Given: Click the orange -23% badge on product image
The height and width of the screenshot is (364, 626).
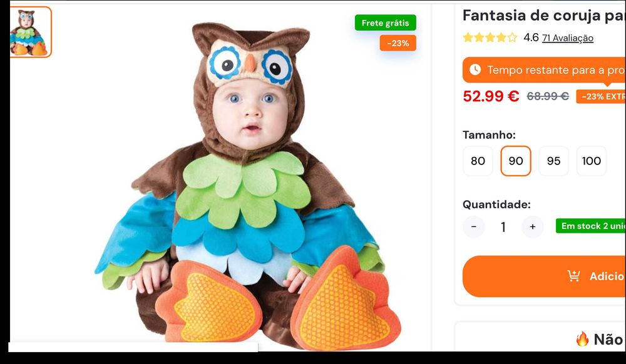Looking at the screenshot, I should [398, 43].
